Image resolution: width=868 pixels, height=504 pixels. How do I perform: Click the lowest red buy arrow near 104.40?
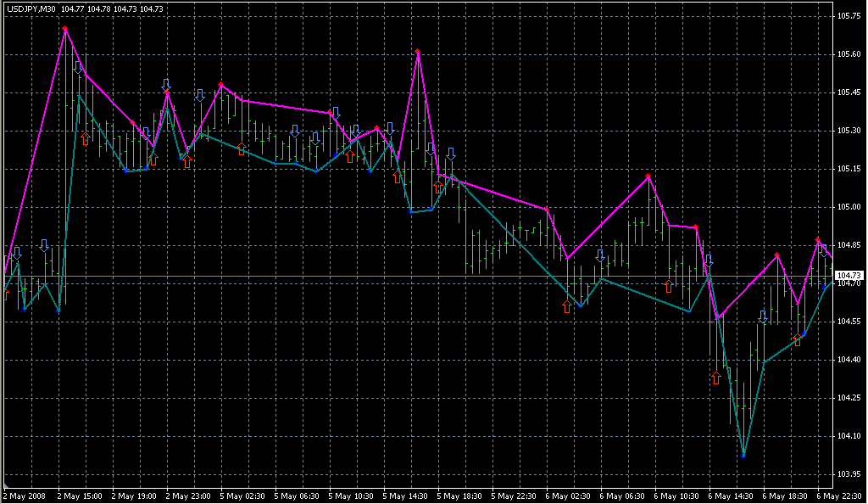pos(716,377)
